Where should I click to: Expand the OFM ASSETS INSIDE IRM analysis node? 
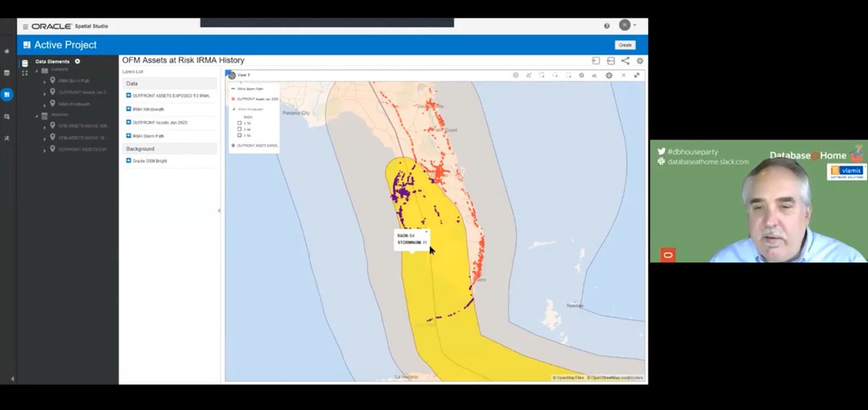pyautogui.click(x=44, y=127)
